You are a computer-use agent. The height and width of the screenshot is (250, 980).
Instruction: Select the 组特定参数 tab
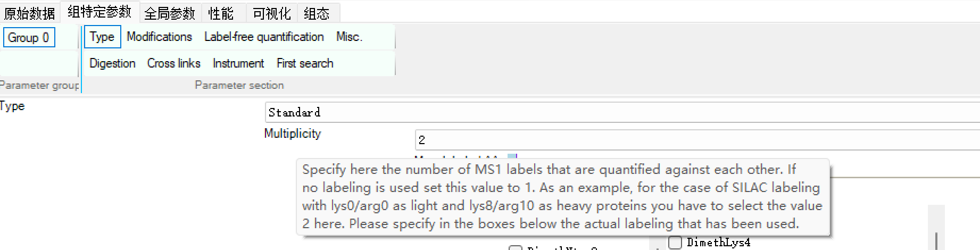tap(99, 12)
